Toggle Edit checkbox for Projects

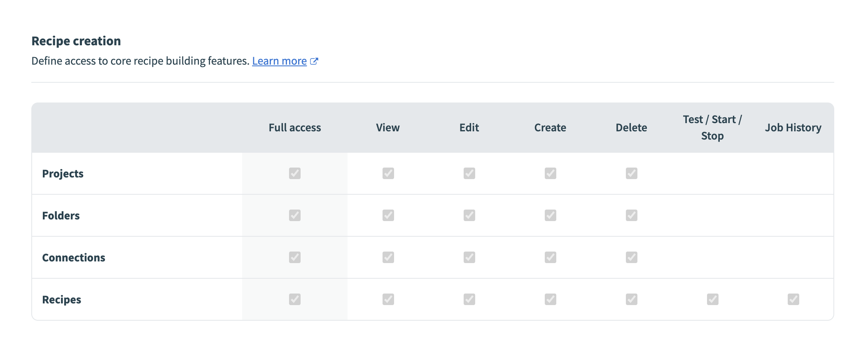pyautogui.click(x=469, y=173)
